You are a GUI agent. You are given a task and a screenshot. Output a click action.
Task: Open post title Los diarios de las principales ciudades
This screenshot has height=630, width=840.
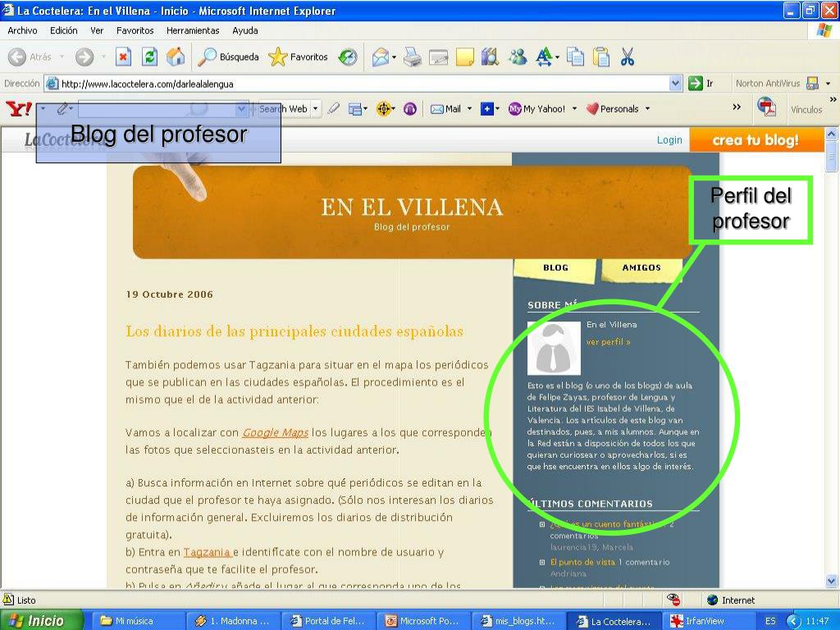(294, 331)
